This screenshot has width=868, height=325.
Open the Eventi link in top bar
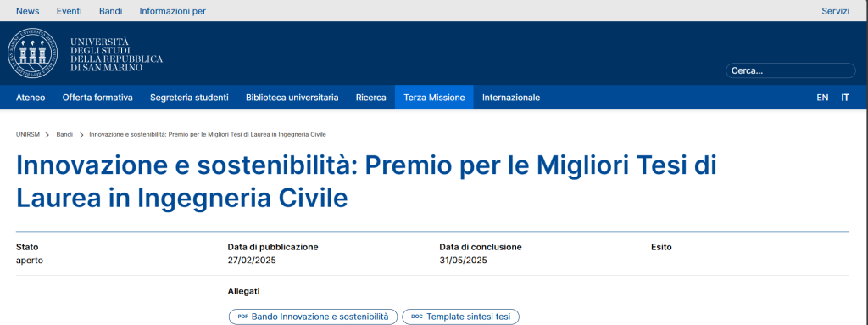click(70, 11)
